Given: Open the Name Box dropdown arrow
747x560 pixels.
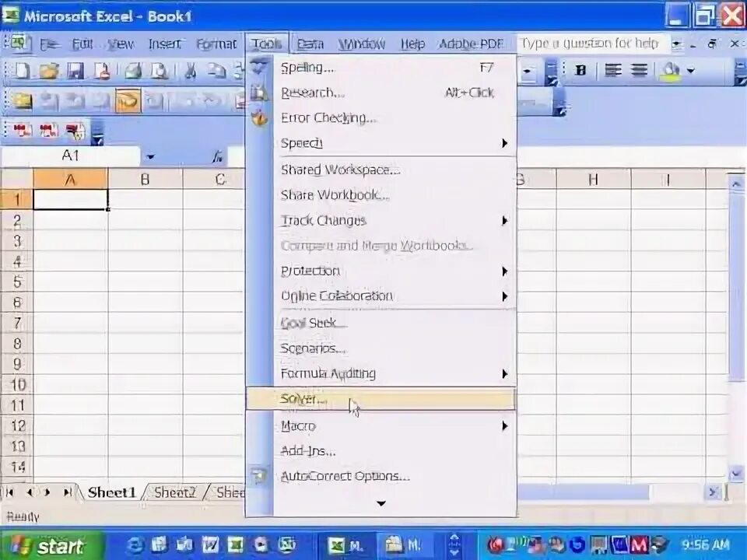Looking at the screenshot, I should tap(150, 156).
